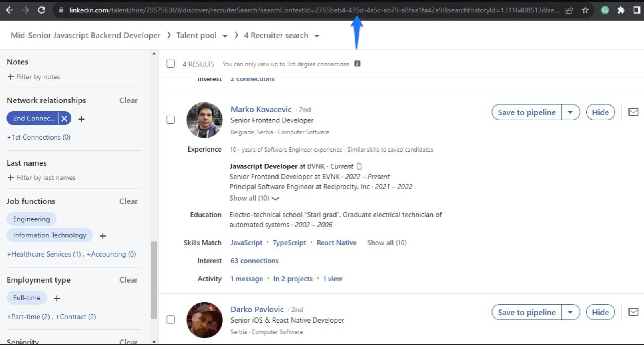Expand Show all (10) experience entries
This screenshot has width=644, height=345.
click(x=254, y=198)
